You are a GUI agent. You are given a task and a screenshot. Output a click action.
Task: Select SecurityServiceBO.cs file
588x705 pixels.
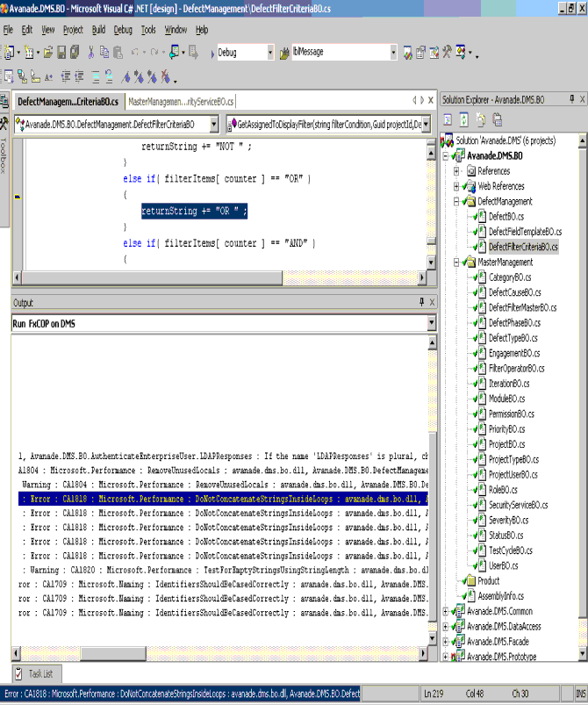(x=519, y=505)
